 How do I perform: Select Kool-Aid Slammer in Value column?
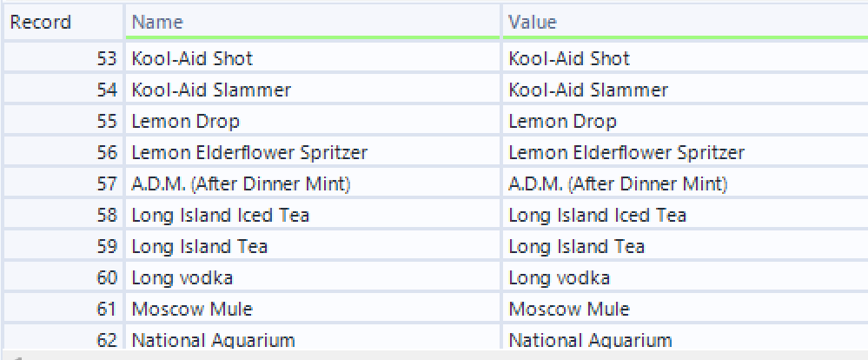588,90
